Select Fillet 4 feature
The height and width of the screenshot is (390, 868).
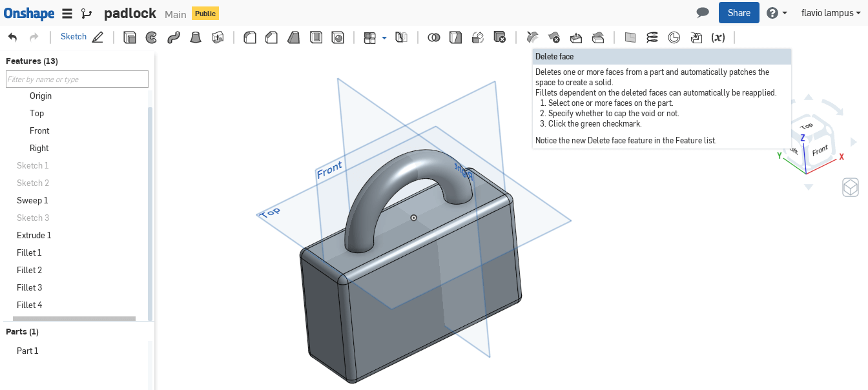tap(29, 305)
